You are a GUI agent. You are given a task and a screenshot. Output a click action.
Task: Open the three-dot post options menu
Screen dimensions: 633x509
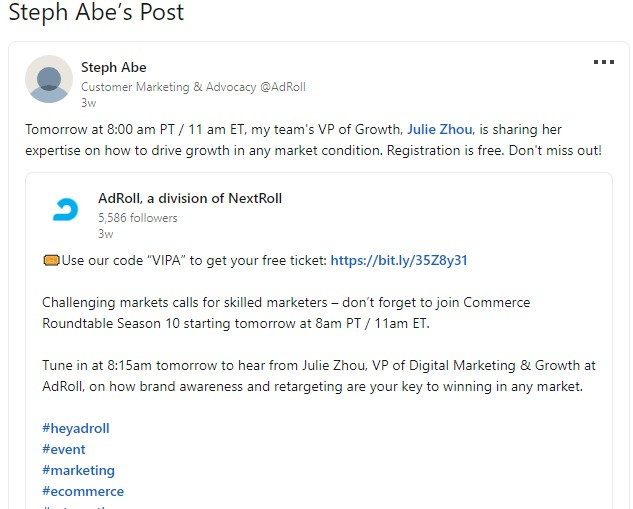pos(603,62)
